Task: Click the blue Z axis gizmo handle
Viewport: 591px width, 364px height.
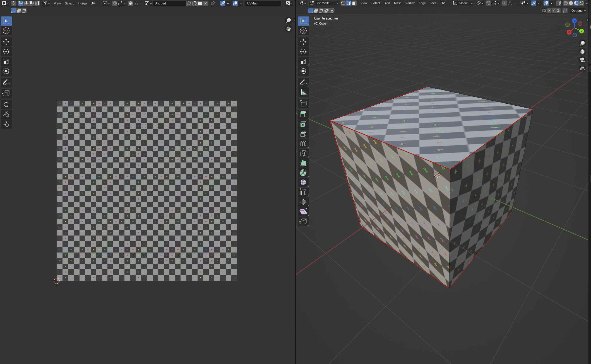Action: pyautogui.click(x=574, y=21)
